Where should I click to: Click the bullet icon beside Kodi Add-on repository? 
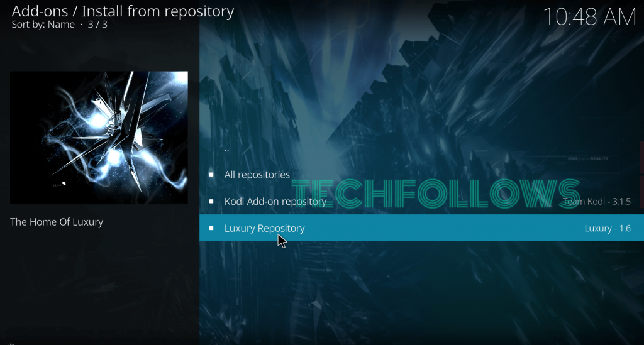(211, 202)
